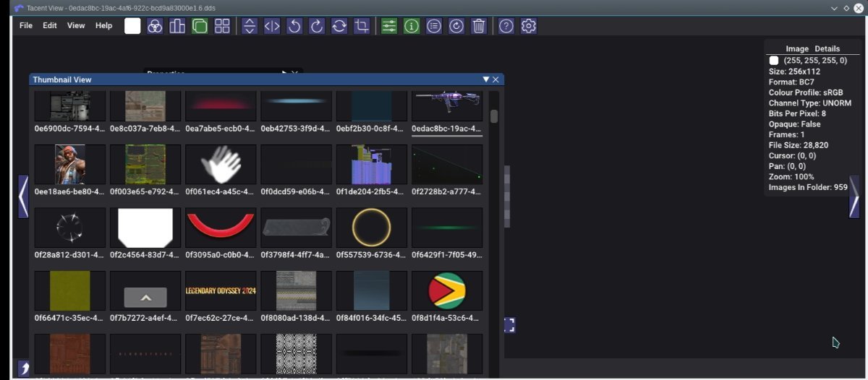Click the 'Zoom: 100%' detail line
The width and height of the screenshot is (868, 380).
pos(791,176)
